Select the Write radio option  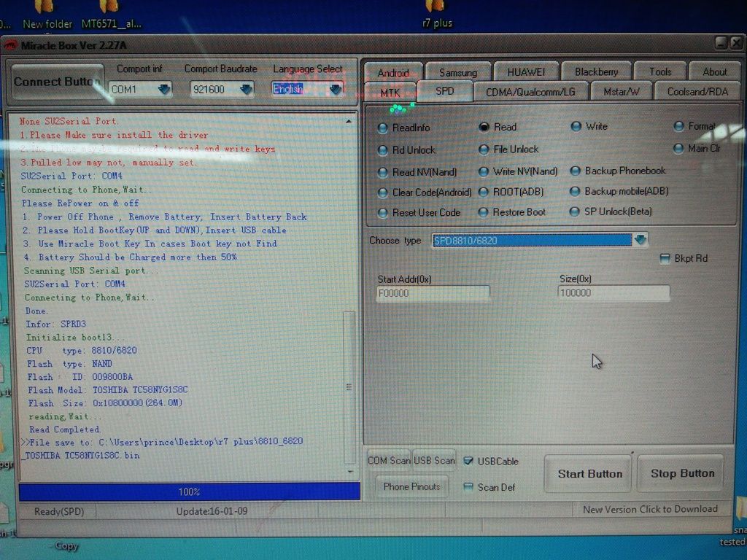(589, 126)
